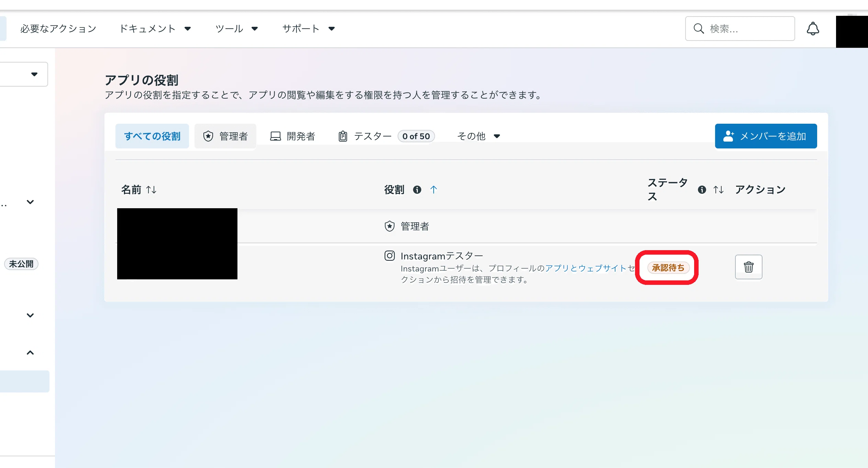The image size is (868, 468).
Task: Click the アプリの役割 page heading
Action: pos(141,80)
